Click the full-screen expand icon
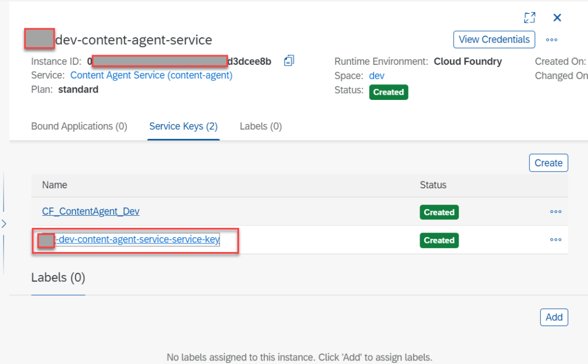The width and height of the screenshot is (588, 364). pyautogui.click(x=529, y=18)
